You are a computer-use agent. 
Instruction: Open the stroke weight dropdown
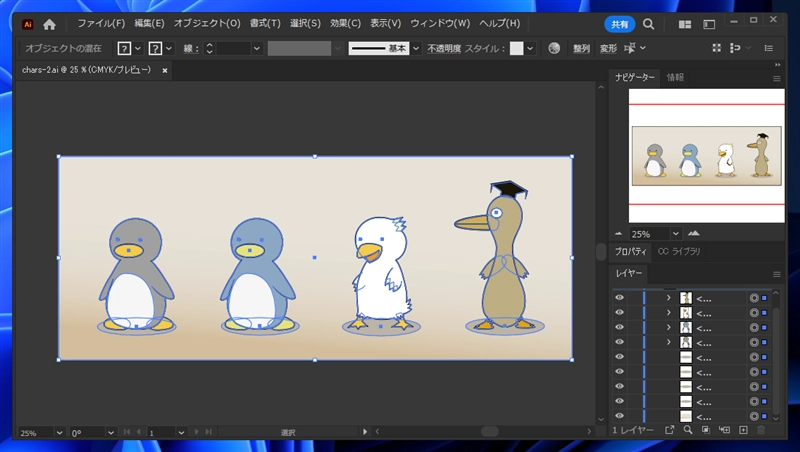point(257,48)
